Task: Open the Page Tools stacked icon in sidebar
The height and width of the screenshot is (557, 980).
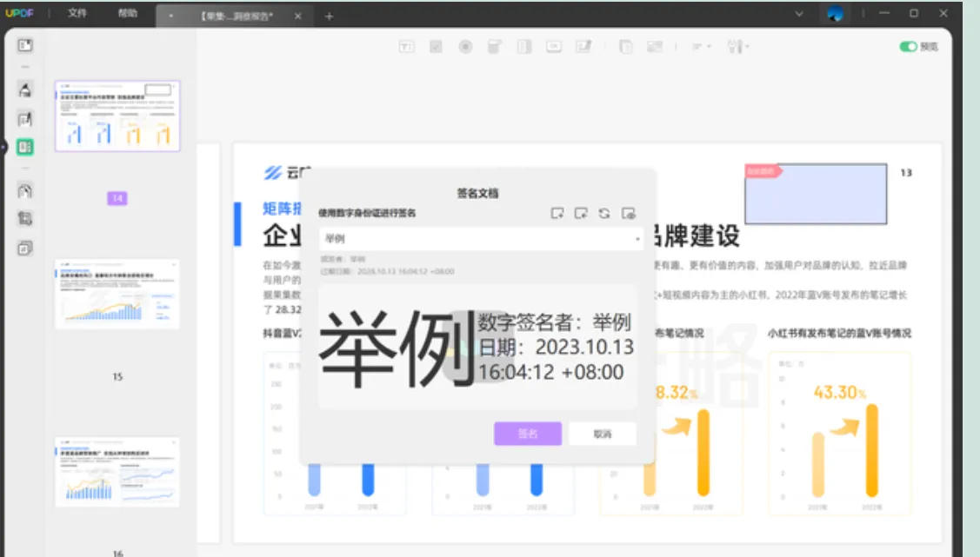Action: pyautogui.click(x=25, y=248)
